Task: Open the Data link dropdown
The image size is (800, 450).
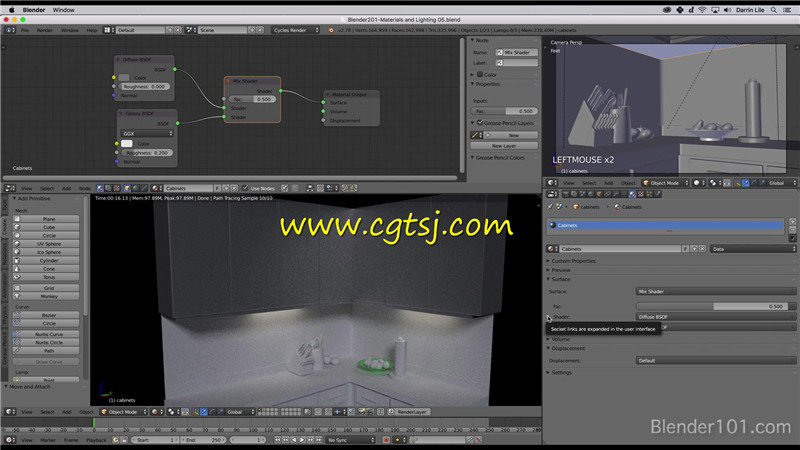Action: 753,249
